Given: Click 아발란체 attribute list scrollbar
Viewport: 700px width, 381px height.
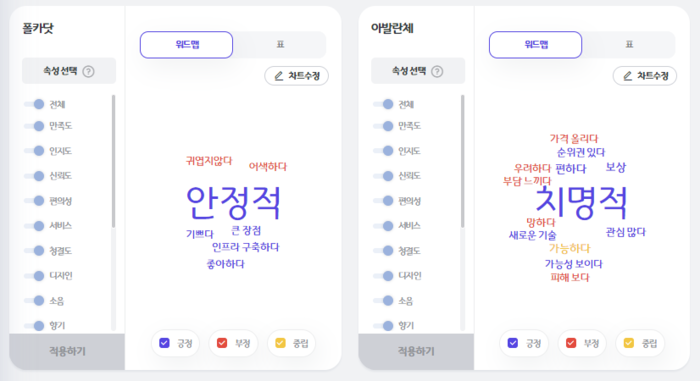Looking at the screenshot, I should click(462, 161).
